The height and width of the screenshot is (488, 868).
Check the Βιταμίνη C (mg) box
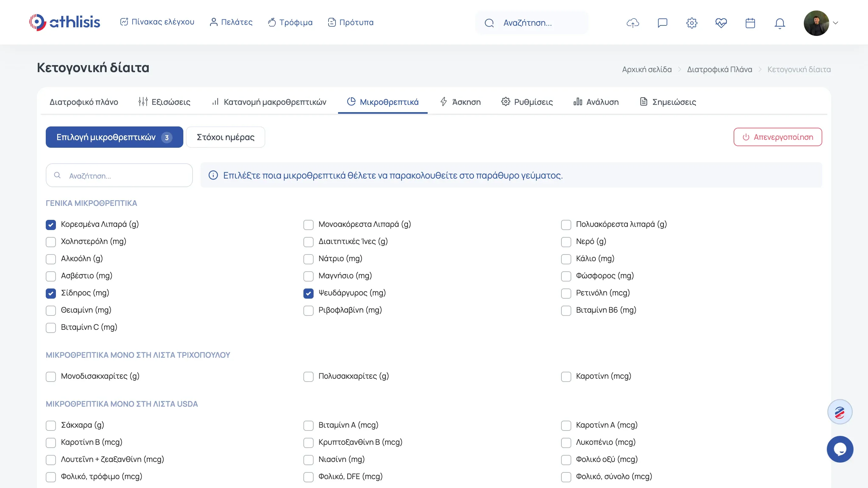point(51,328)
